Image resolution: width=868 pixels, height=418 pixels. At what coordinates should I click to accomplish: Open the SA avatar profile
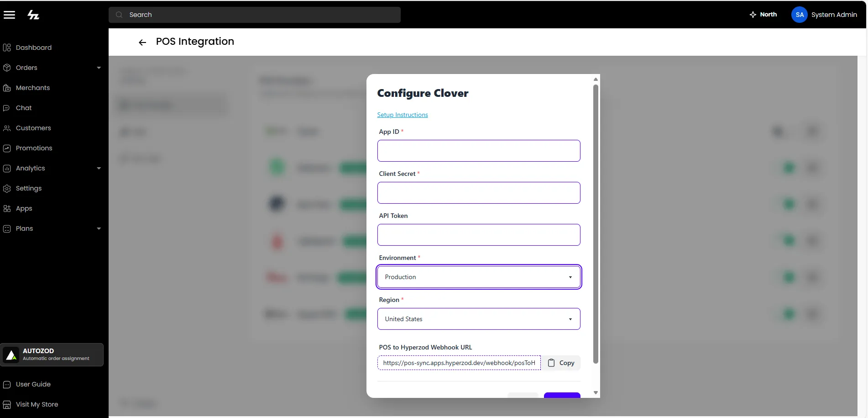(800, 15)
